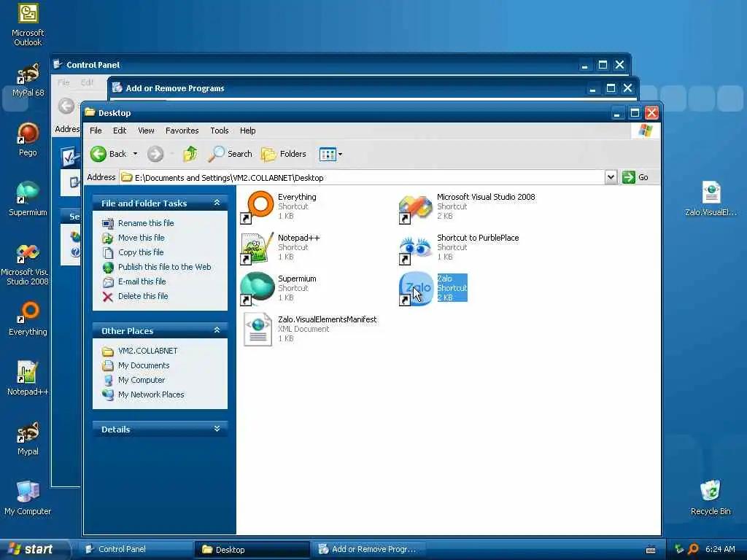The height and width of the screenshot is (560, 747).
Task: Collapse the Other Places panel
Action: click(x=217, y=330)
